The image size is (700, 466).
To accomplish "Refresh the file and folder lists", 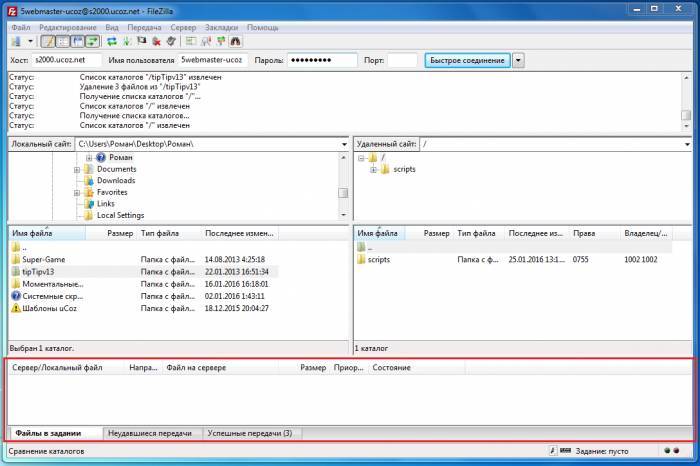I will click(x=112, y=42).
